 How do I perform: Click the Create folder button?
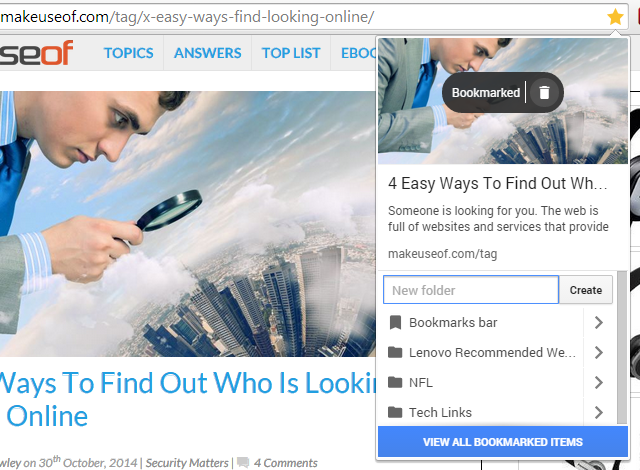click(586, 290)
